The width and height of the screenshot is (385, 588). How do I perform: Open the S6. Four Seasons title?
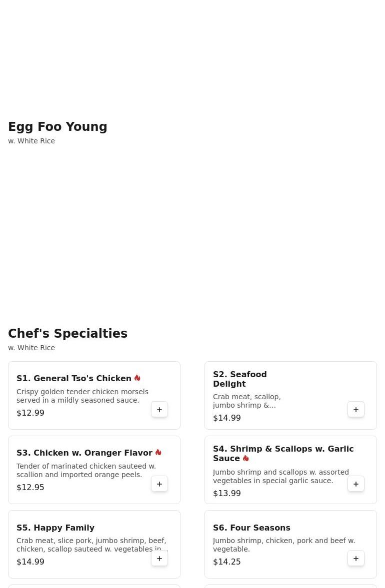point(252,528)
